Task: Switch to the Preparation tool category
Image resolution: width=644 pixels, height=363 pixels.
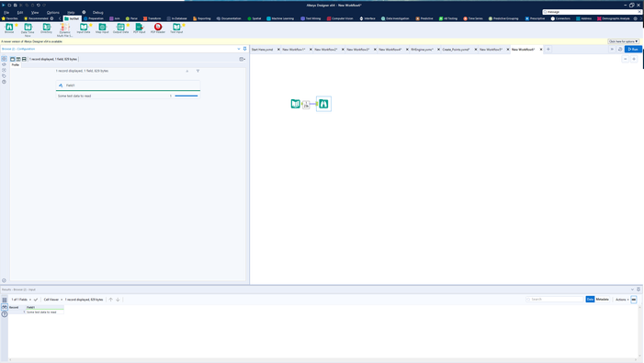Action: coord(94,18)
